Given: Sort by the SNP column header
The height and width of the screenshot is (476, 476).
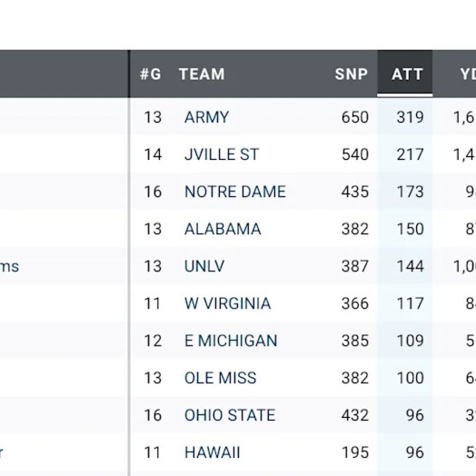Looking at the screenshot, I should pyautogui.click(x=351, y=74).
